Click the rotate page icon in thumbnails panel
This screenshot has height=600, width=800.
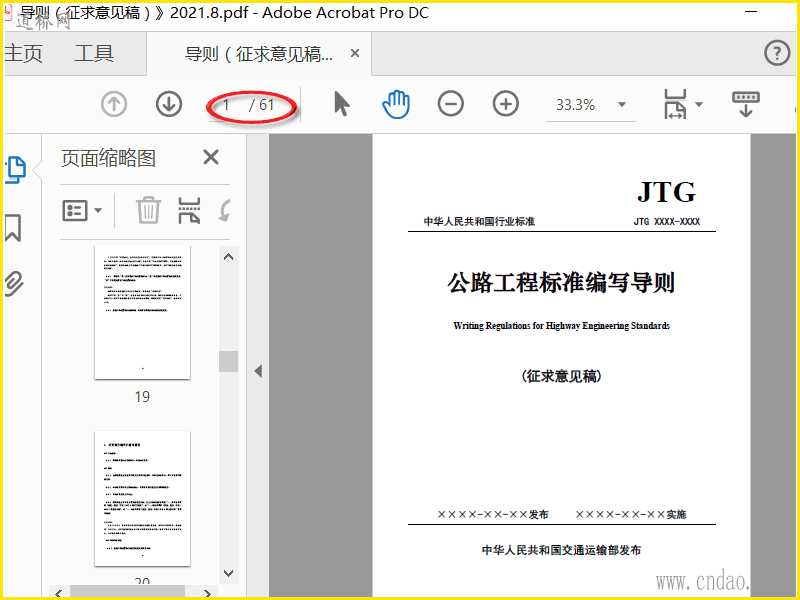(x=224, y=210)
